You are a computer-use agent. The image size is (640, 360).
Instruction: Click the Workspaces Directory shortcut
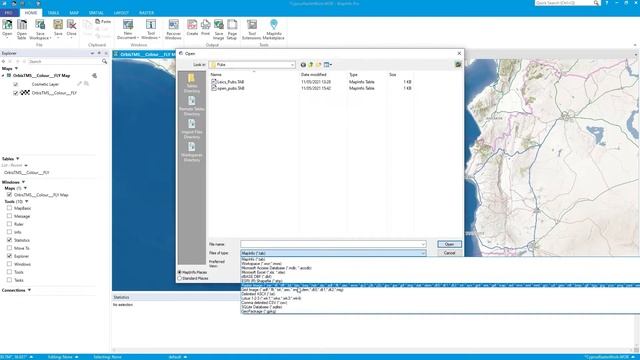tap(191, 152)
